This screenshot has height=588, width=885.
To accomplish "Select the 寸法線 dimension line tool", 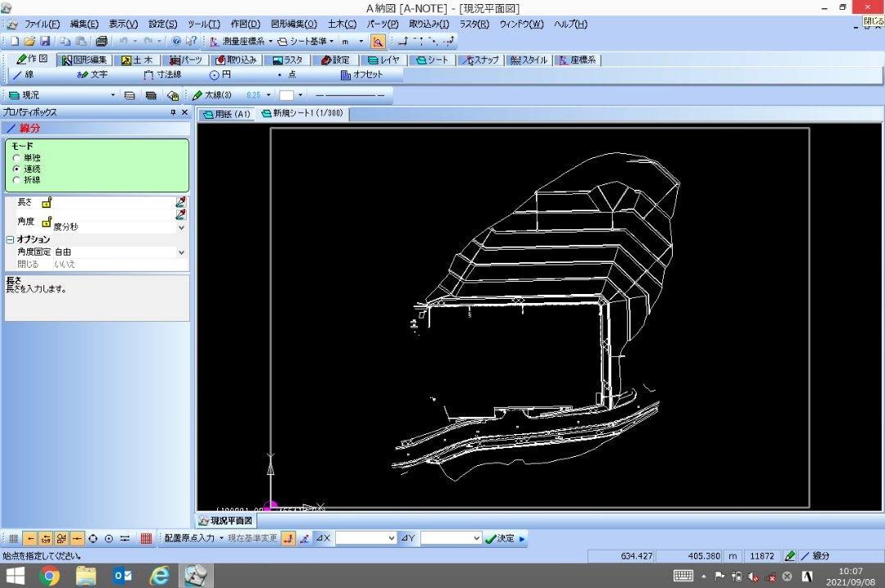I will [x=162, y=75].
